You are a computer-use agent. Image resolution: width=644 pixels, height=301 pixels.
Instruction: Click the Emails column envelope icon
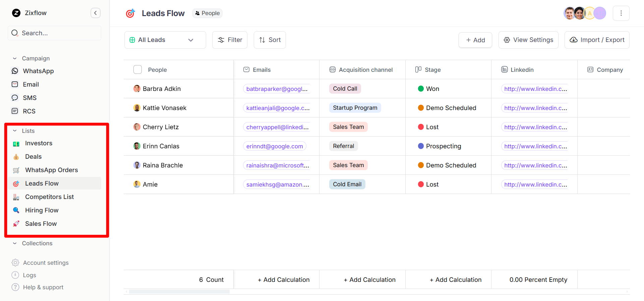(x=246, y=69)
